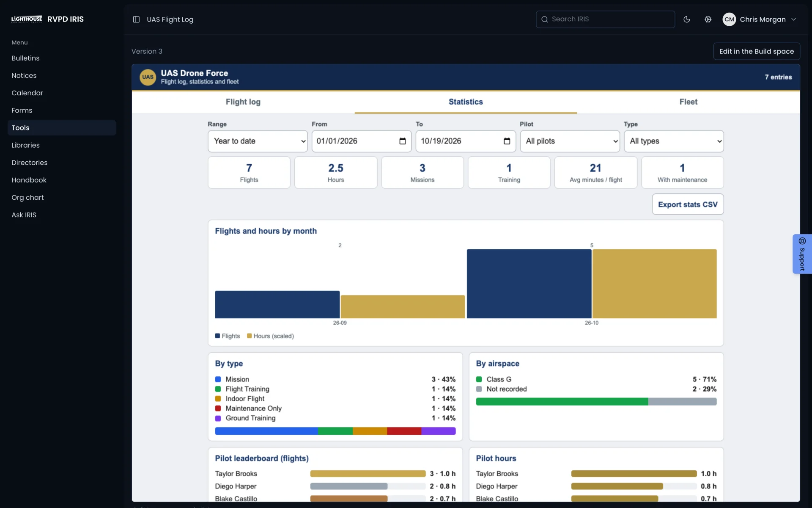Click the 21 Avg minutes card
The height and width of the screenshot is (508, 812).
(595, 173)
